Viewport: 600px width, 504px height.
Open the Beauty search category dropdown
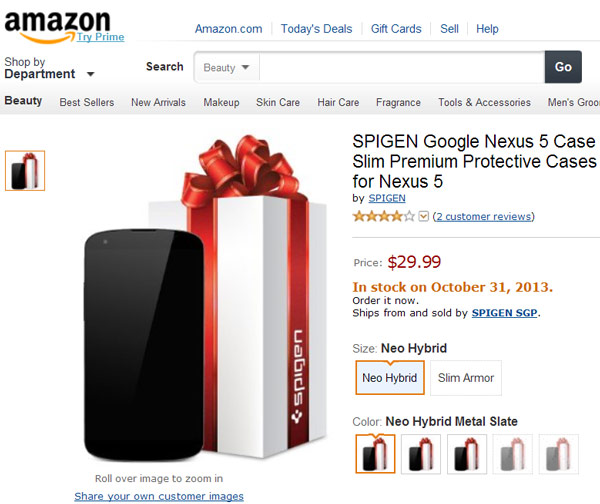tap(227, 68)
